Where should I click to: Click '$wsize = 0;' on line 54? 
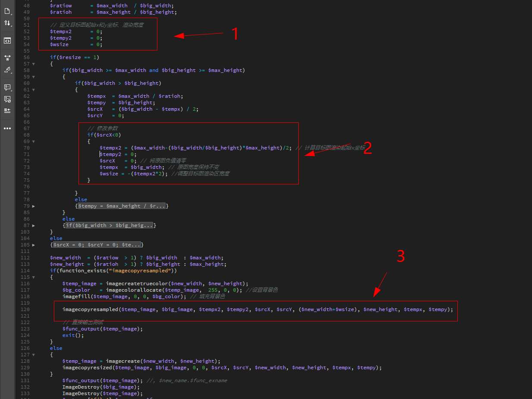pyautogui.click(x=76, y=44)
